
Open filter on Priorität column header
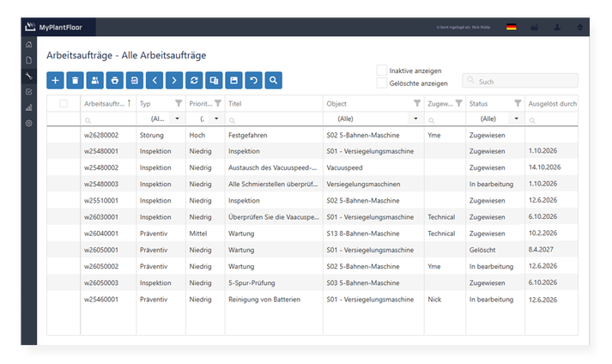[218, 103]
